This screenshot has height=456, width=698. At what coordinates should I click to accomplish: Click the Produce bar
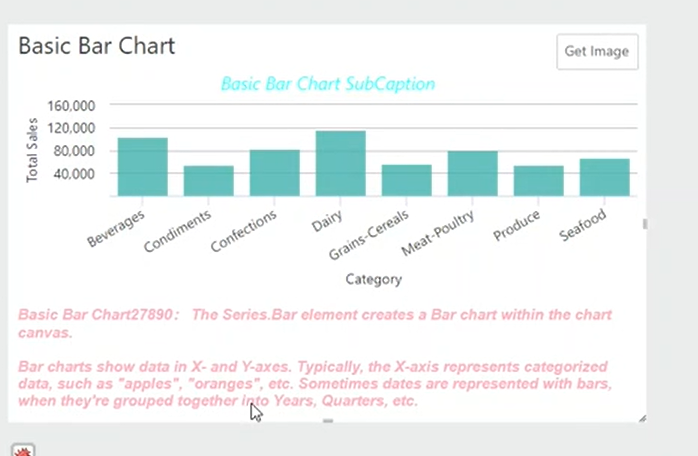(x=539, y=181)
